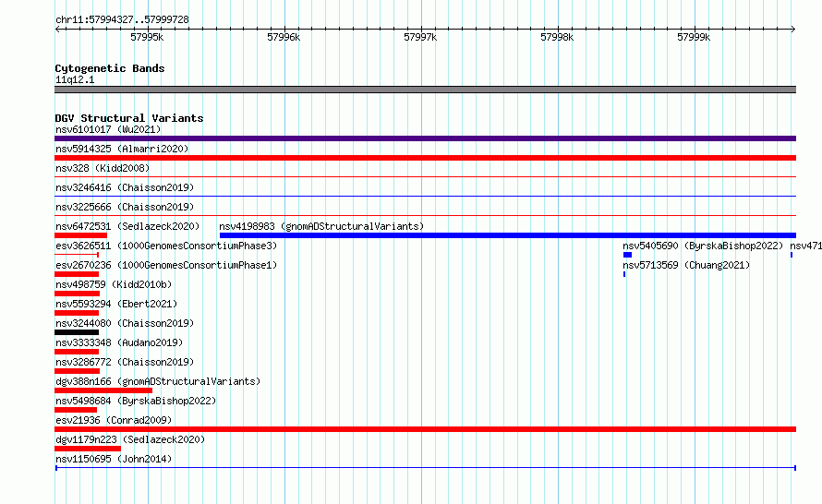The width and height of the screenshot is (822, 504).
Task: Click the red nsv3333348 variant bar
Action: click(77, 352)
